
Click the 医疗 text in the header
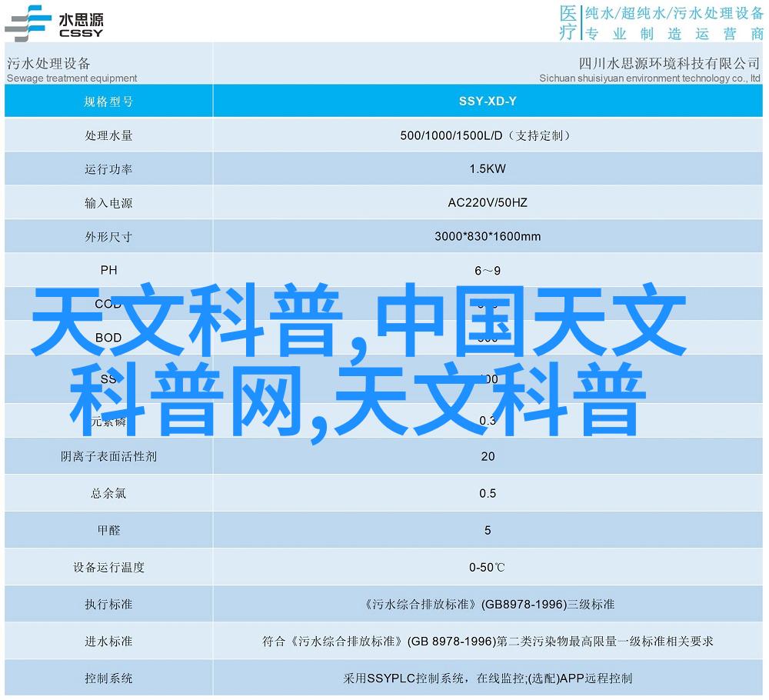pos(568,22)
